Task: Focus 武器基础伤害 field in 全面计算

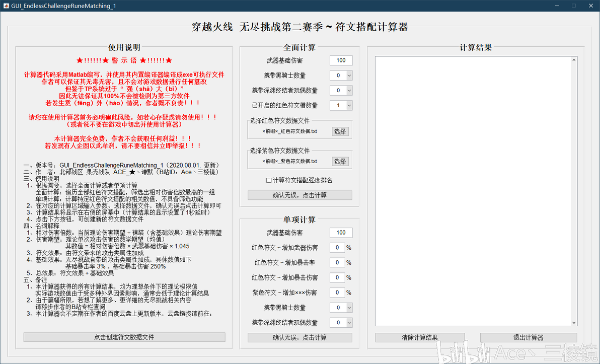Action: pos(341,60)
